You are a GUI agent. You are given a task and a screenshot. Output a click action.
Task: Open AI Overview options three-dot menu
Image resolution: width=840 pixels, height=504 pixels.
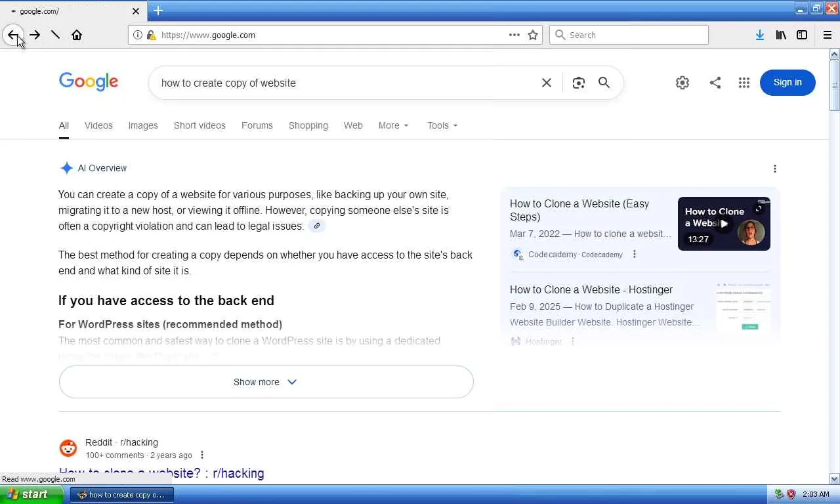pyautogui.click(x=775, y=169)
